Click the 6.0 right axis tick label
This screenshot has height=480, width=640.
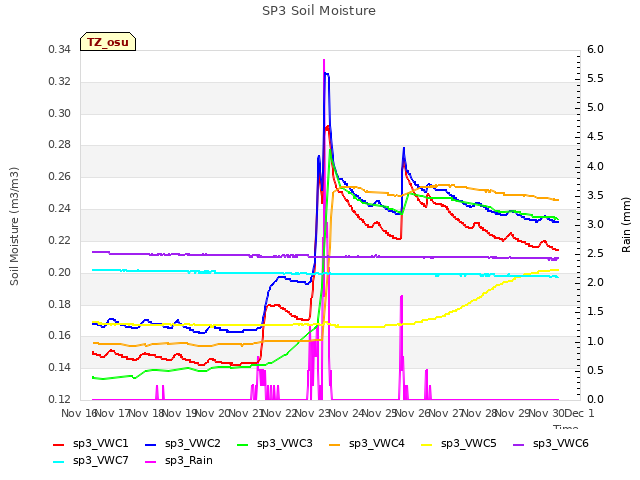[596, 49]
